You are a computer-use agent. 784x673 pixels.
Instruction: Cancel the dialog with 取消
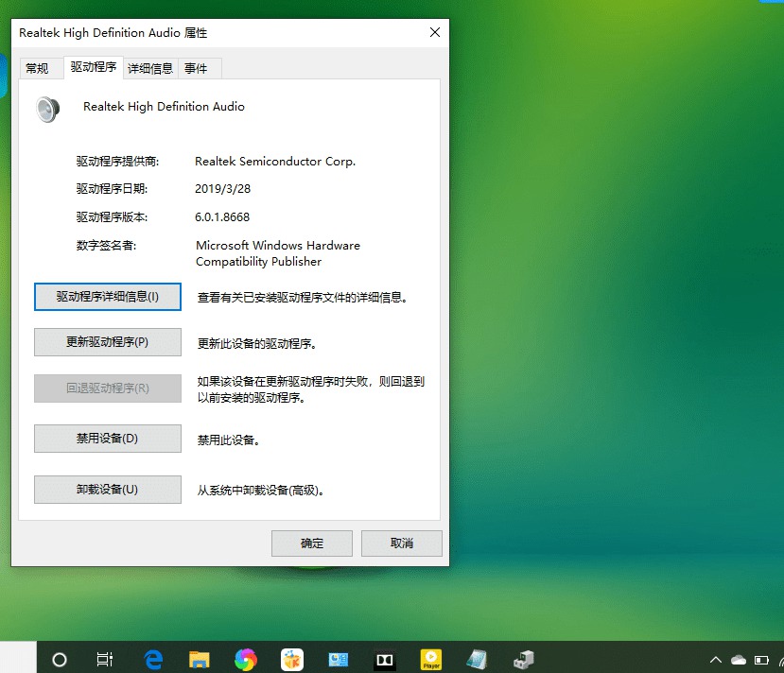click(x=402, y=544)
